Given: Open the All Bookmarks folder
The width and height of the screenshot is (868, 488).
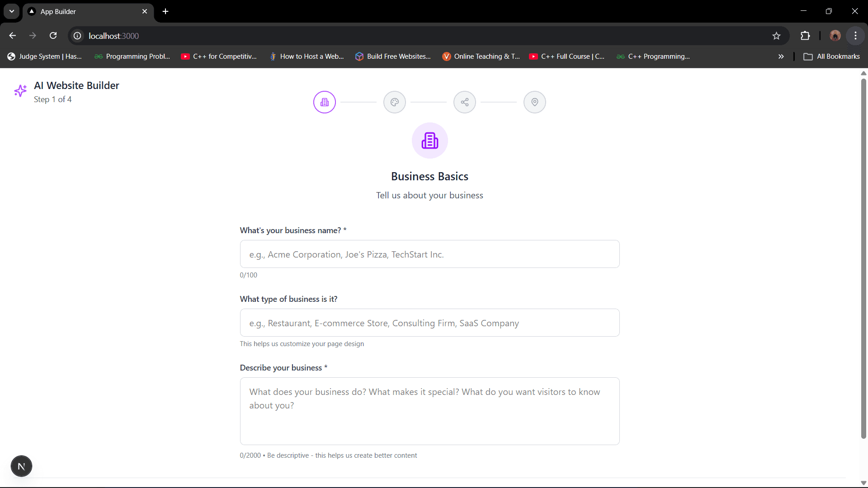Looking at the screenshot, I should 832,56.
